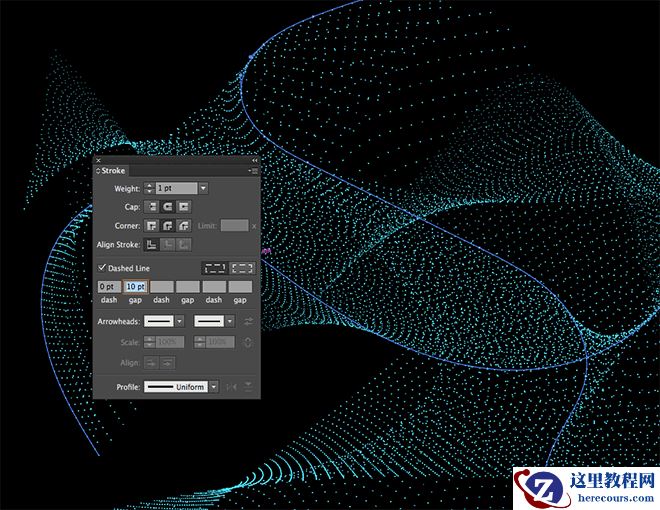Adjust second arrowhead Scale stepper

(x=200, y=342)
